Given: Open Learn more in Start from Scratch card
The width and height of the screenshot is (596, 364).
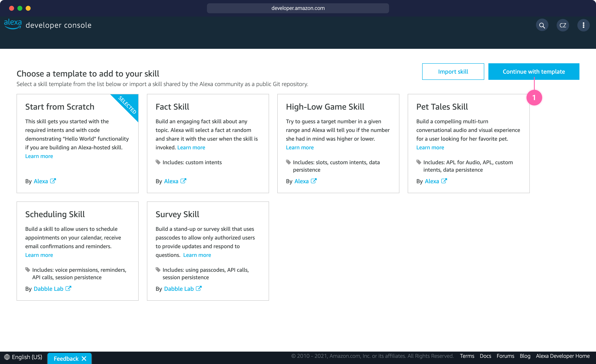Looking at the screenshot, I should pos(39,156).
